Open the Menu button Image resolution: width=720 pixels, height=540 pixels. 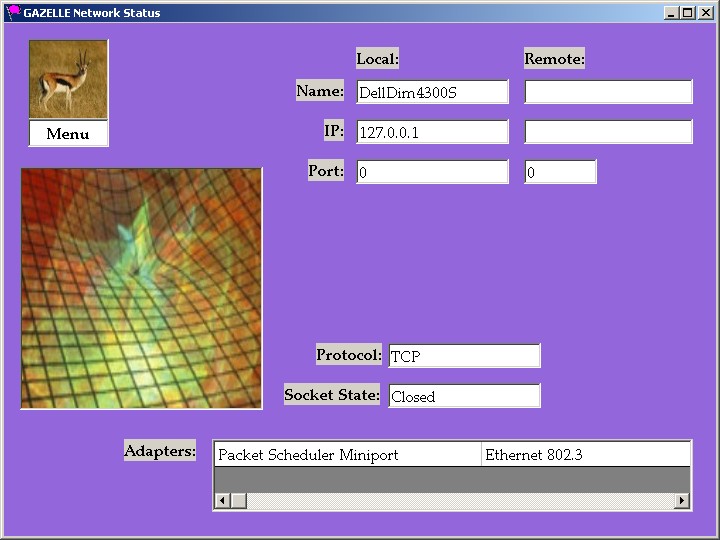68,134
